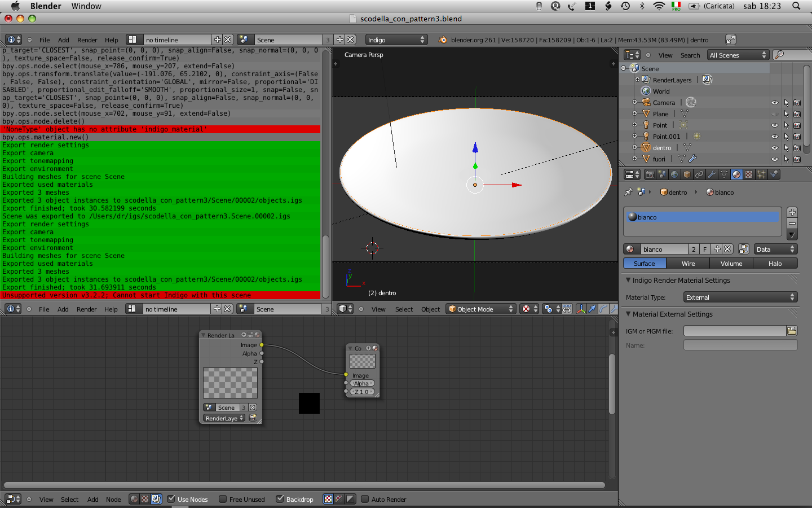The width and height of the screenshot is (812, 508).
Task: Enable the rotate manipulator icon
Action: coord(603,309)
